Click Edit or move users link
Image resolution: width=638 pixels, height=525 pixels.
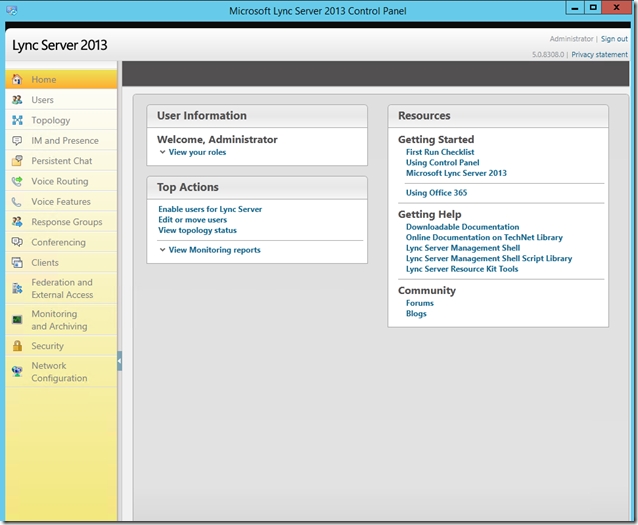point(192,219)
